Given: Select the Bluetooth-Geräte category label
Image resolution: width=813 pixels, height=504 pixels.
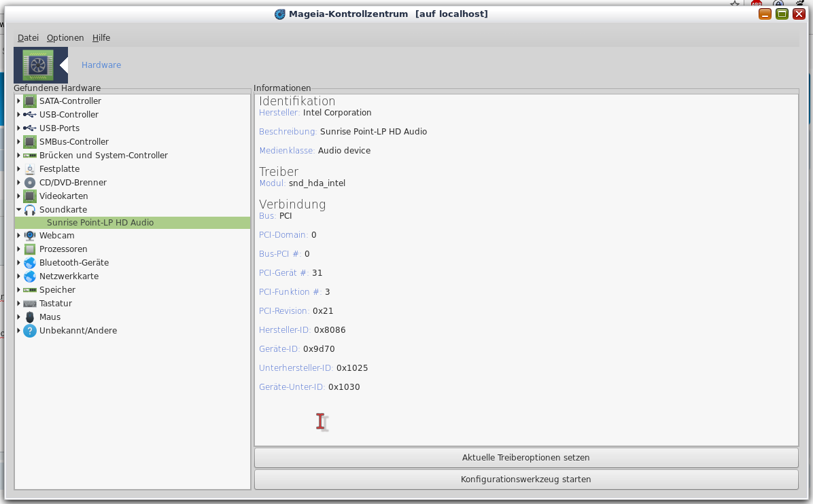Looking at the screenshot, I should tap(74, 263).
